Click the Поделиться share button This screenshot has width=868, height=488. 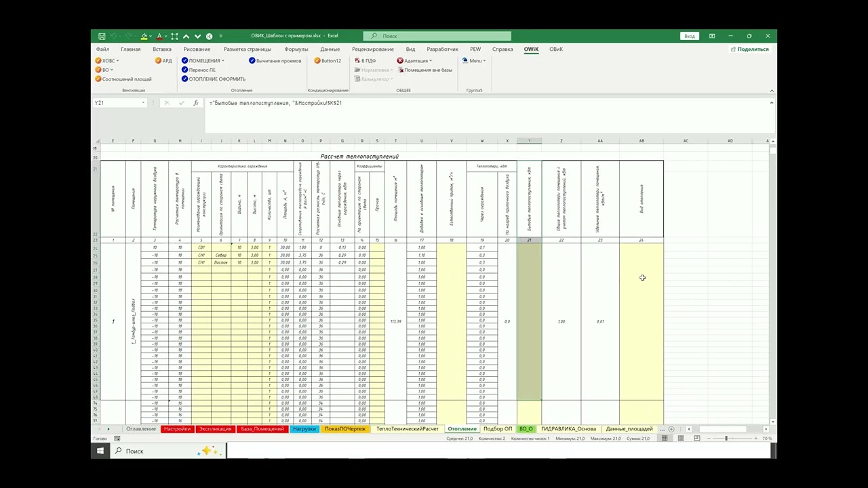pyautogui.click(x=750, y=49)
